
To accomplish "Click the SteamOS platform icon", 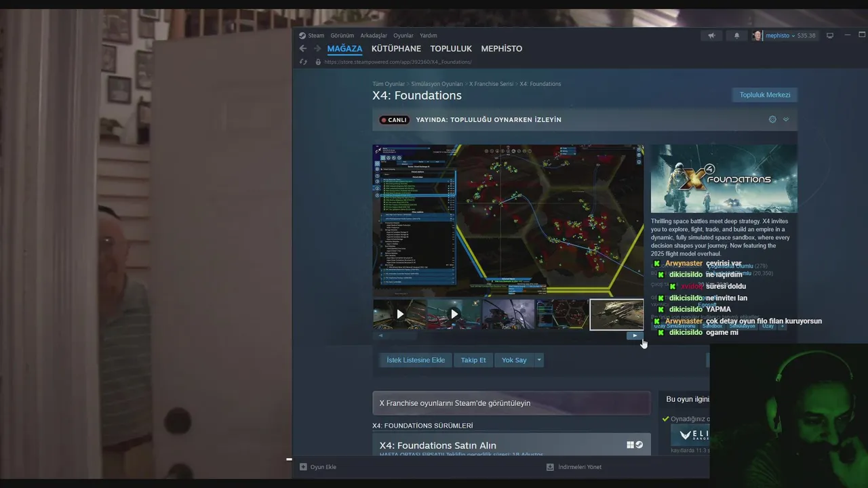I will pos(639,445).
